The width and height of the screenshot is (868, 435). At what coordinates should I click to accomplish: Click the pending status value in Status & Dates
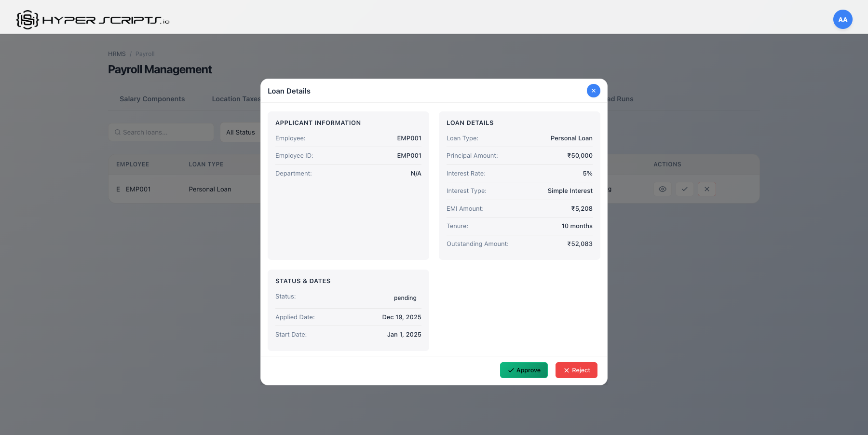(x=405, y=298)
